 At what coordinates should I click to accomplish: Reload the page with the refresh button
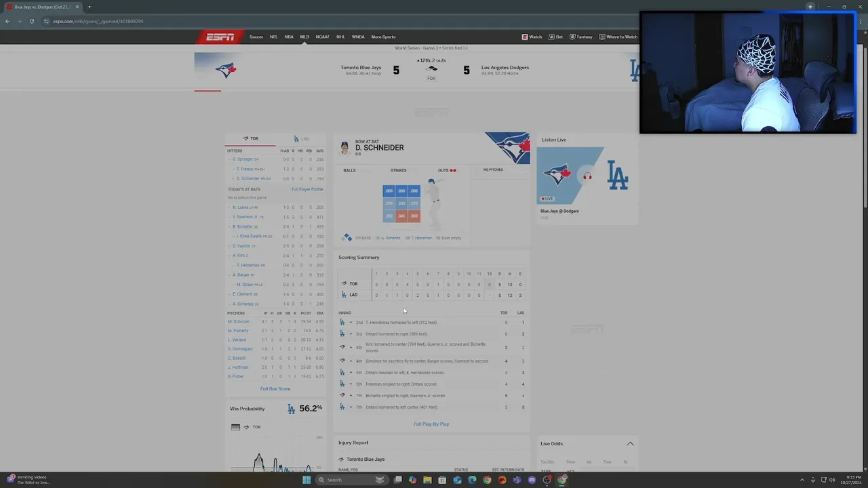click(31, 21)
